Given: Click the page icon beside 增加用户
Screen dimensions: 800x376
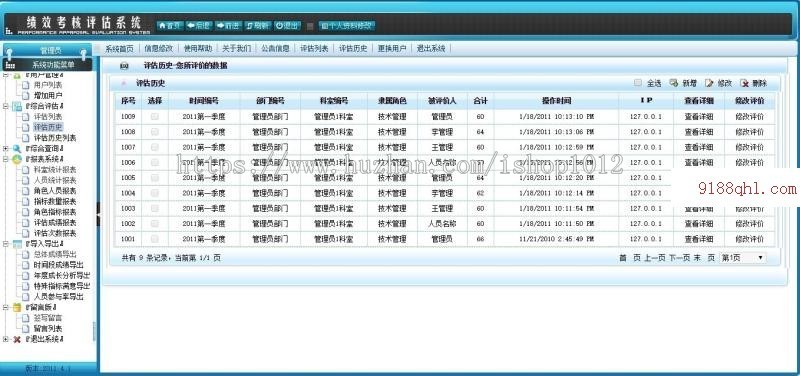Looking at the screenshot, I should tap(26, 95).
